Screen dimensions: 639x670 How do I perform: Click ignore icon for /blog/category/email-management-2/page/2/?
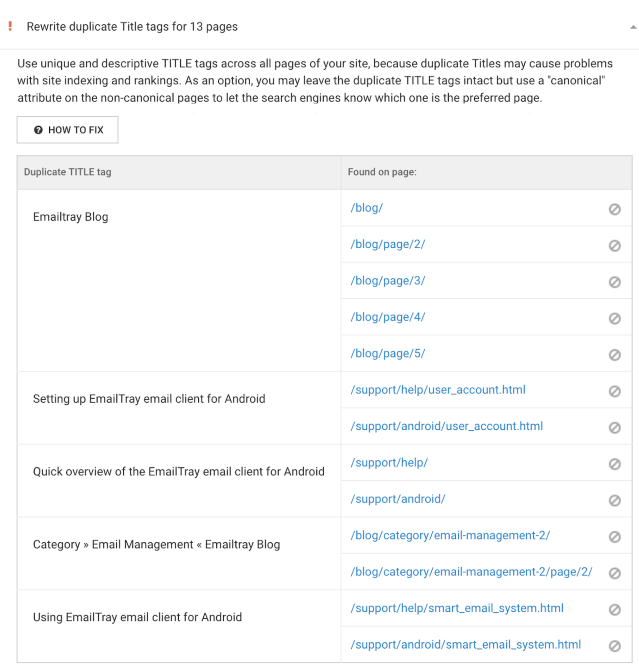click(x=615, y=573)
